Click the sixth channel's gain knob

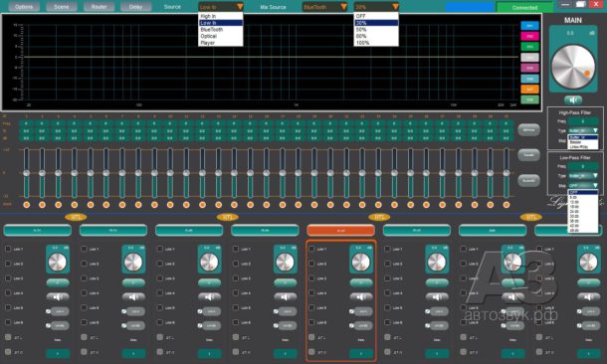click(x=437, y=262)
